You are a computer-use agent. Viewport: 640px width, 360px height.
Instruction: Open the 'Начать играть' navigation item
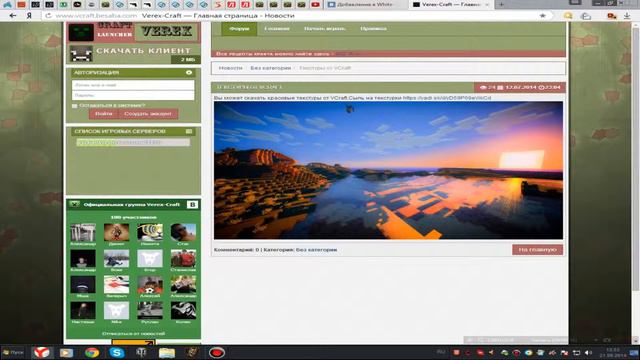pos(324,29)
